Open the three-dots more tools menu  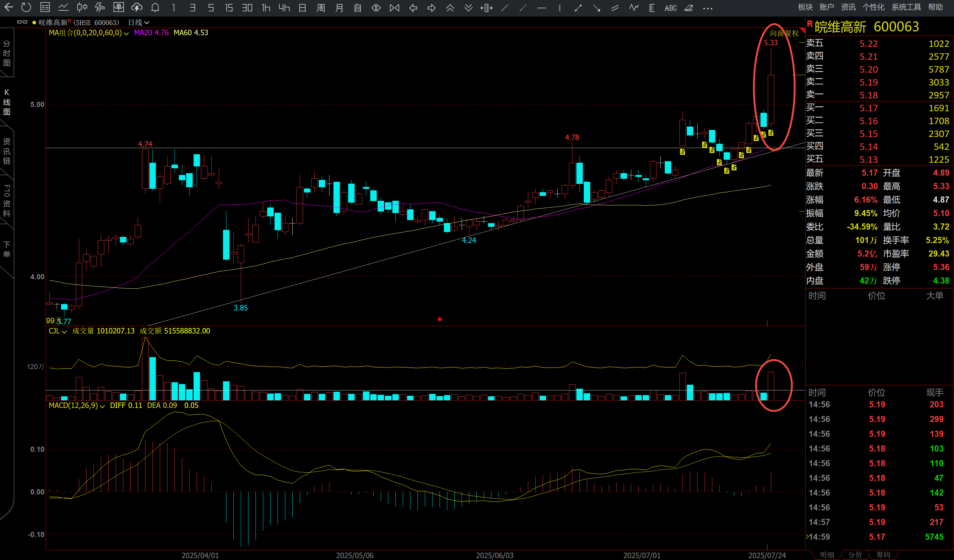coord(708,8)
